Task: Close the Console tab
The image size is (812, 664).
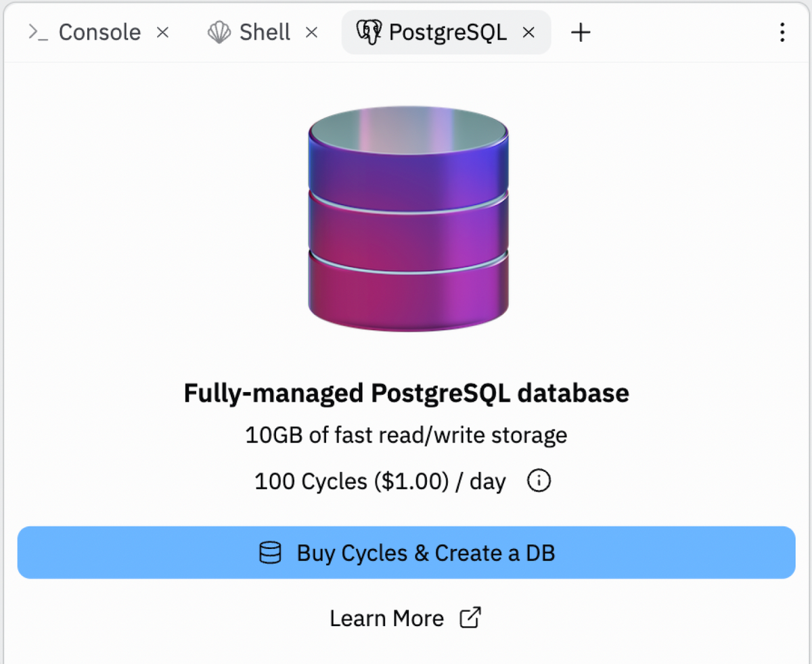Action: pos(162,32)
